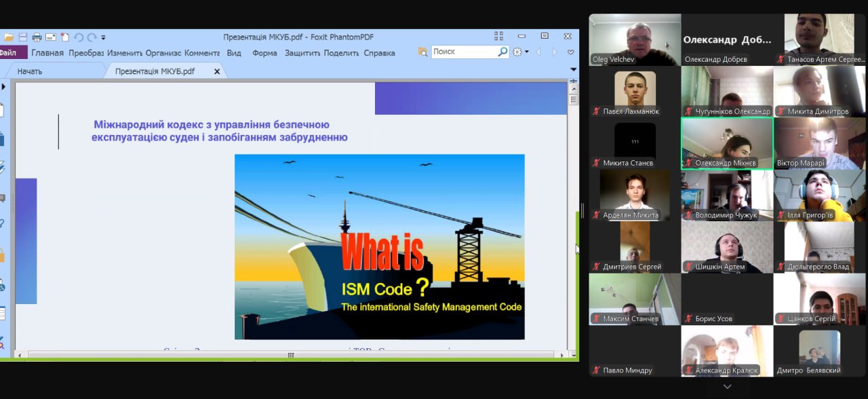Open the Защитить ribbon tab
Screen dimensions: 868x399
[x=302, y=53]
